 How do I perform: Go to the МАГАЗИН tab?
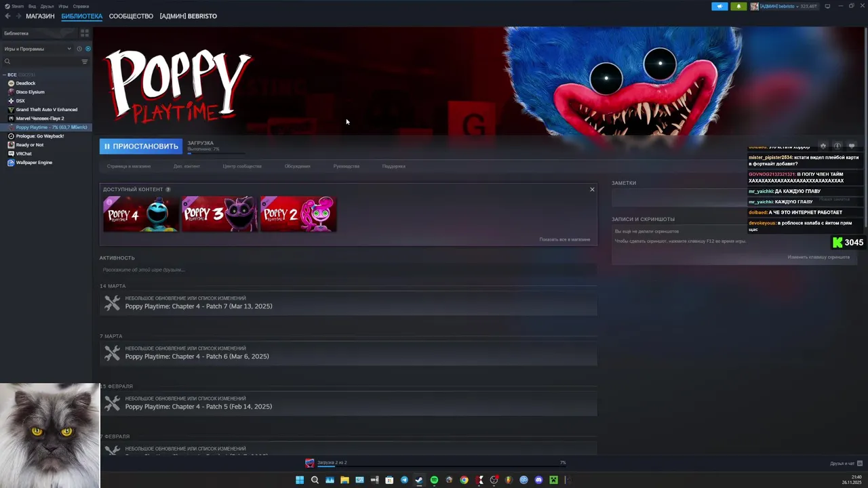(40, 16)
